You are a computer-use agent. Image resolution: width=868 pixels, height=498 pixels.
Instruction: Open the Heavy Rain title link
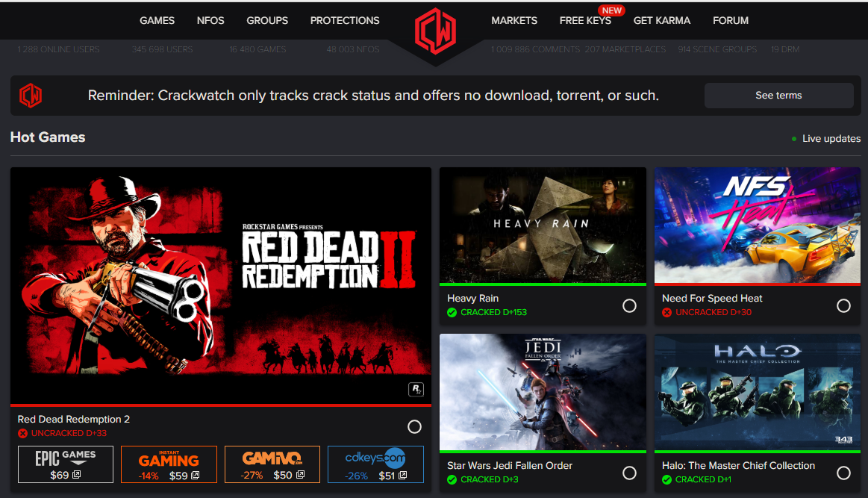coord(472,298)
